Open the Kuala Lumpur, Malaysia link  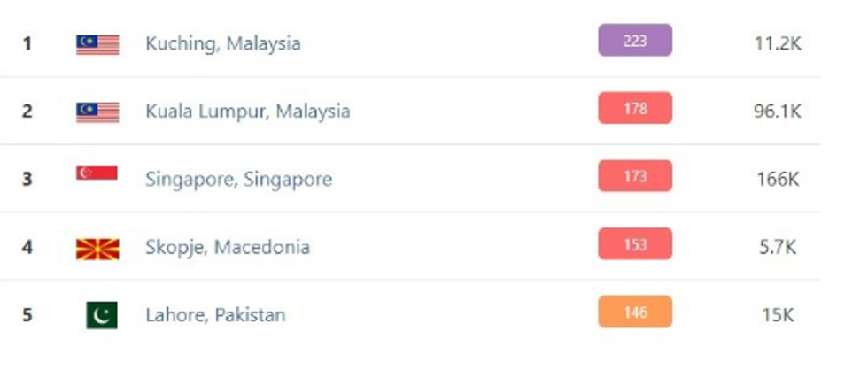(x=247, y=112)
